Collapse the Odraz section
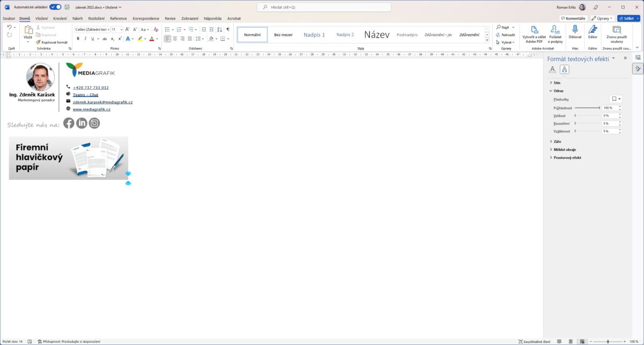Viewport: 644px width, 345px height. click(x=558, y=91)
